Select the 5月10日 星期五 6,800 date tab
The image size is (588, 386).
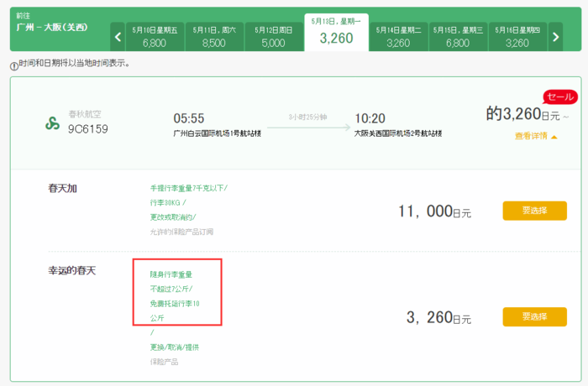pos(155,36)
